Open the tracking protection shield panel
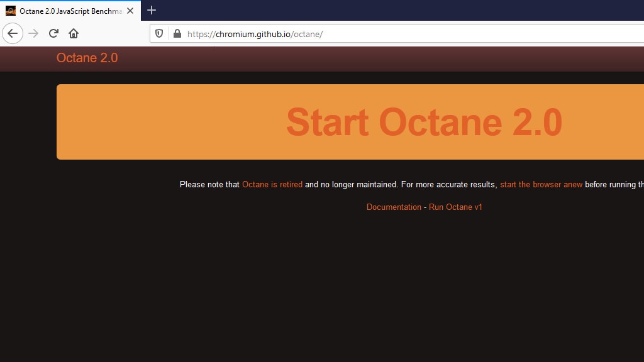Viewport: 644px width, 362px height. pyautogui.click(x=160, y=33)
